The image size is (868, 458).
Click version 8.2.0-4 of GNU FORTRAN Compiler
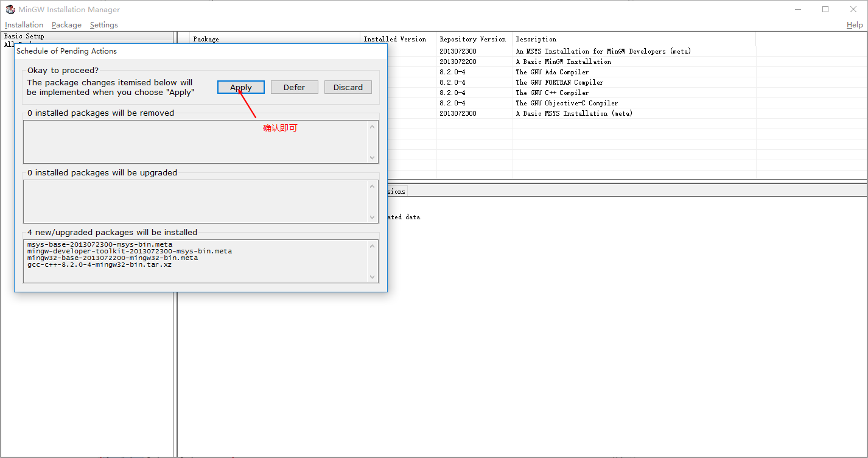[x=452, y=82]
